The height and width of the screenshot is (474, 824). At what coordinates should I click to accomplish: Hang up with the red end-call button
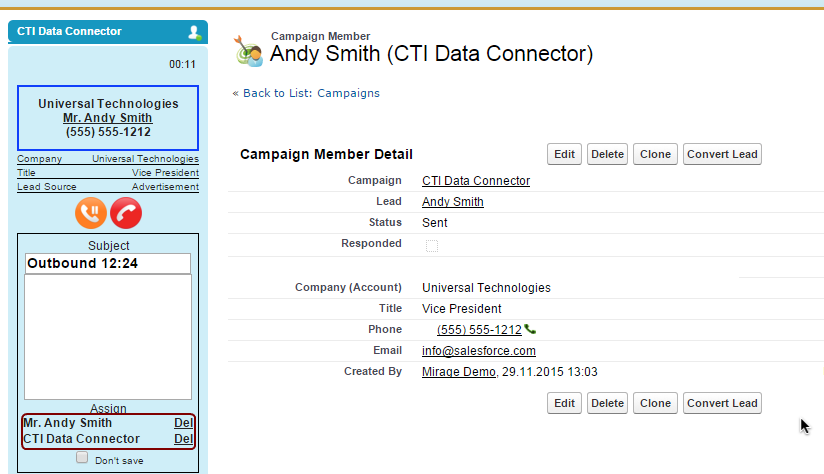[126, 213]
